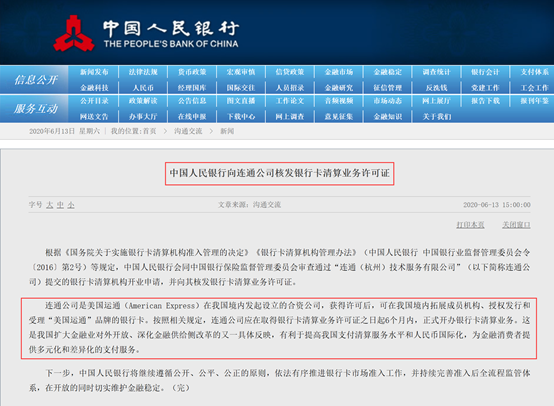Click the 服务互动 category header

coord(36,109)
